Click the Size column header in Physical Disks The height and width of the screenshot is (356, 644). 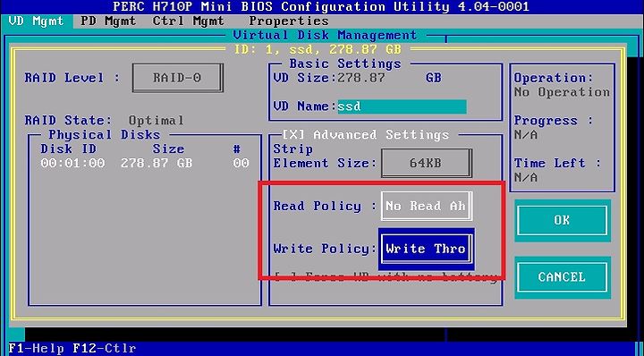click(168, 149)
